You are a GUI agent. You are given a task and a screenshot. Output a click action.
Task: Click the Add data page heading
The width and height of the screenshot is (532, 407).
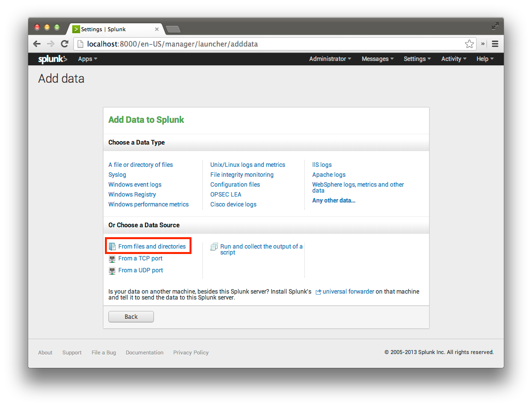click(61, 78)
